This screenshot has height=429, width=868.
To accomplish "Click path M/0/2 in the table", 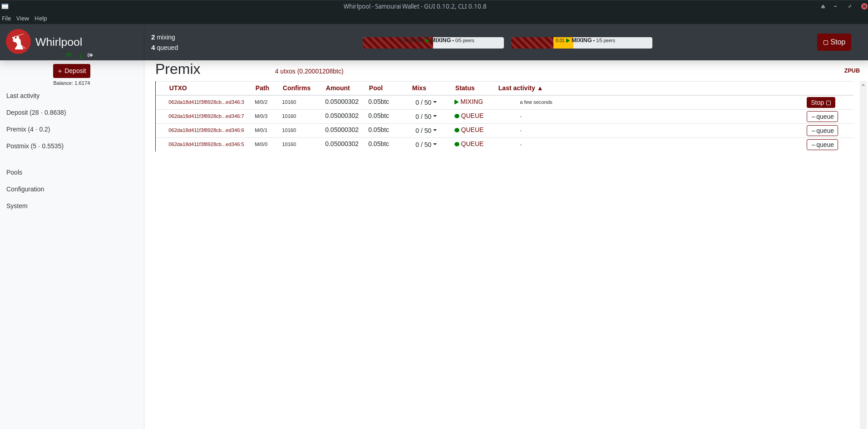I will point(261,102).
